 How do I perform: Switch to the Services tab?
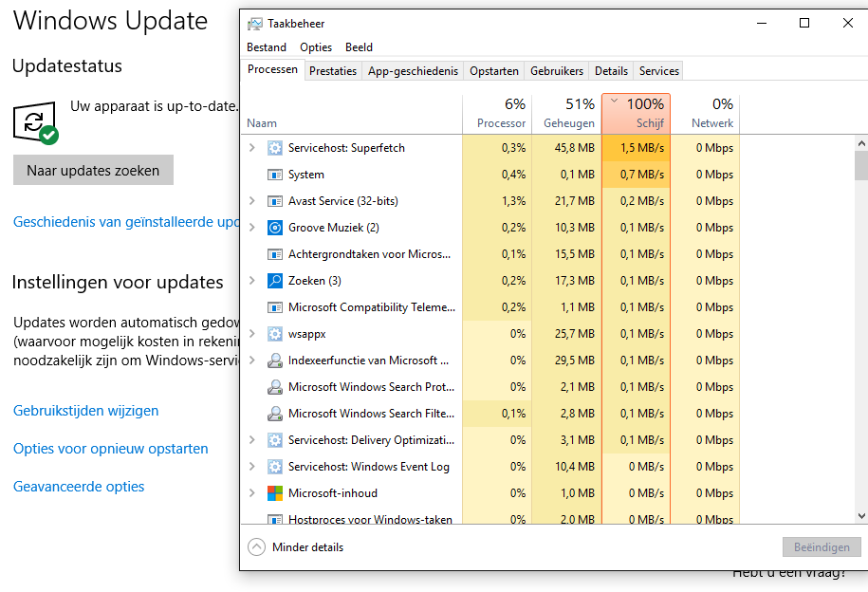[x=658, y=71]
